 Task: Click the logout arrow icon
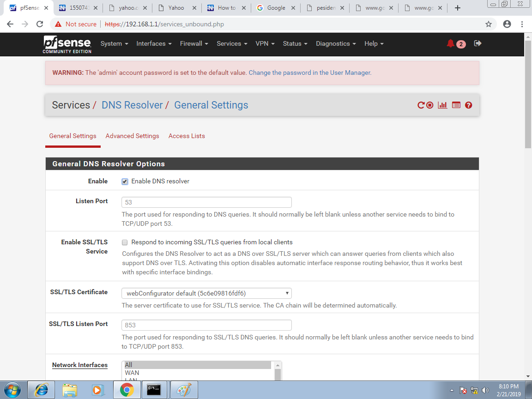(x=478, y=43)
